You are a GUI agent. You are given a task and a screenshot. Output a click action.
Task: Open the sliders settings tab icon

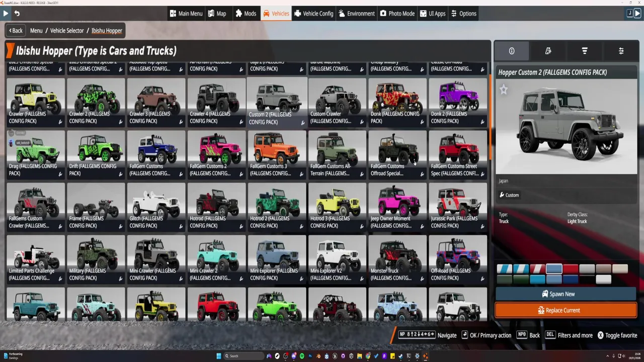pyautogui.click(x=621, y=51)
